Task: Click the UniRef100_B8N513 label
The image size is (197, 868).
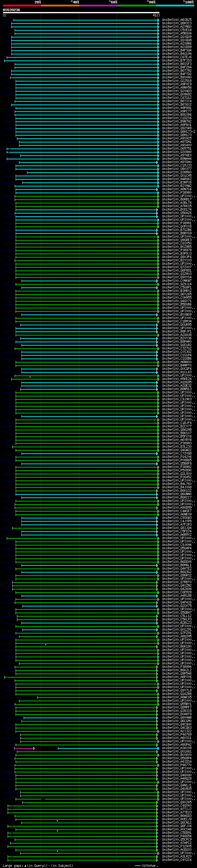Action: point(177,389)
